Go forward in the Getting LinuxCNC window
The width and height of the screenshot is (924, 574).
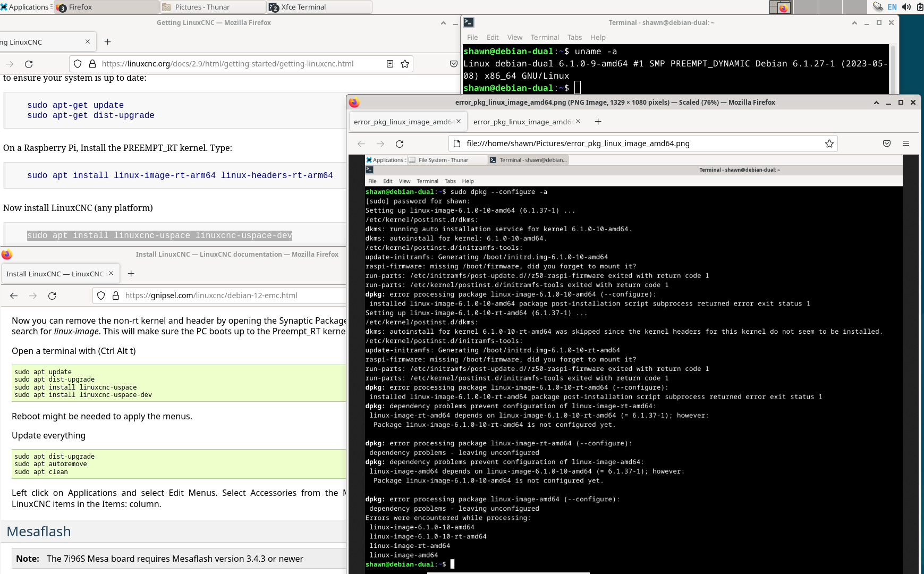pyautogui.click(x=10, y=64)
